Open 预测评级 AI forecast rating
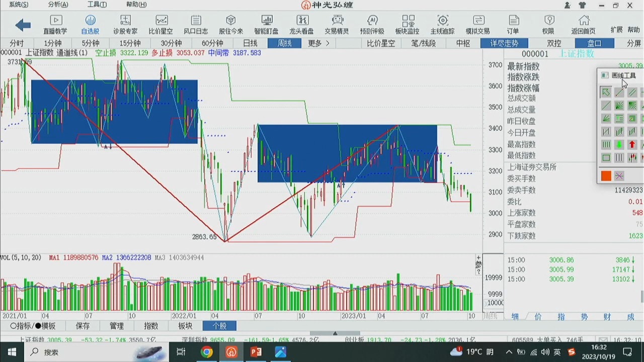Viewport: 644px width, 362px height. pyautogui.click(x=372, y=25)
